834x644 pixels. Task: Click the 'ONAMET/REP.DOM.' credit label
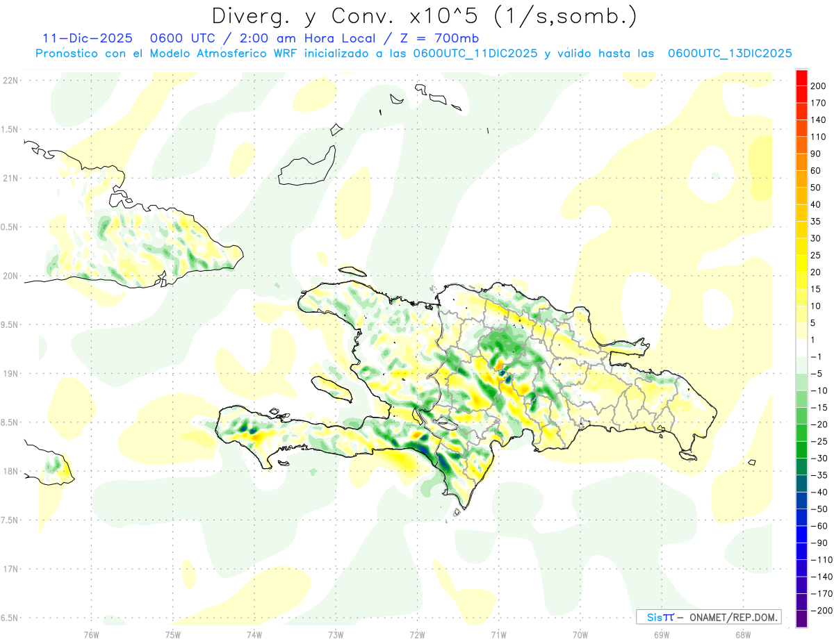pyautogui.click(x=732, y=617)
